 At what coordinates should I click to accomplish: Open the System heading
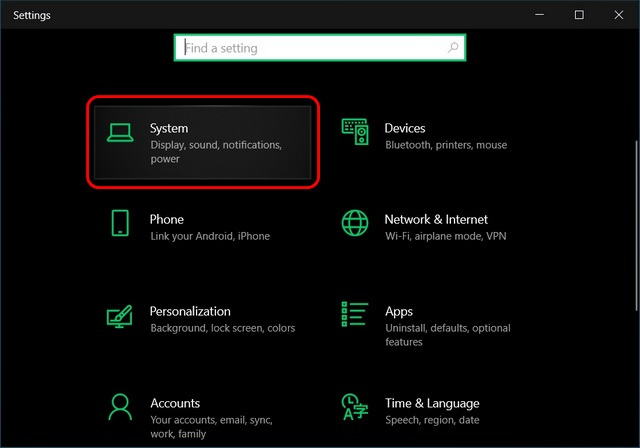click(x=169, y=129)
